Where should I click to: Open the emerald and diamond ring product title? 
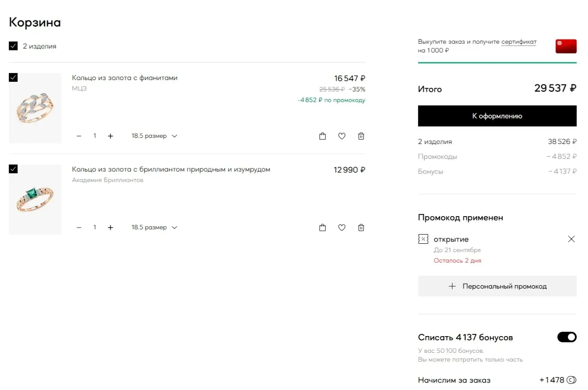(171, 169)
